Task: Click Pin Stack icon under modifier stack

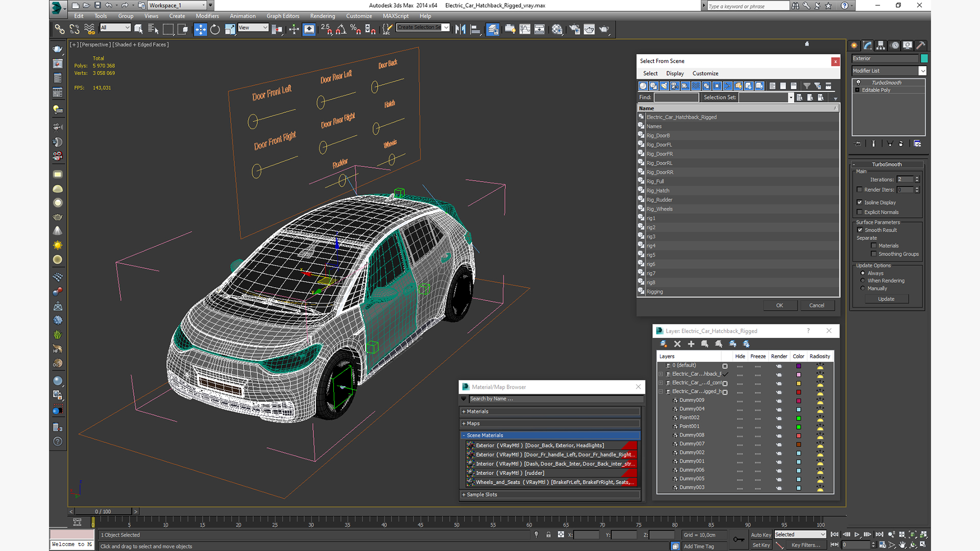Action: coord(858,144)
